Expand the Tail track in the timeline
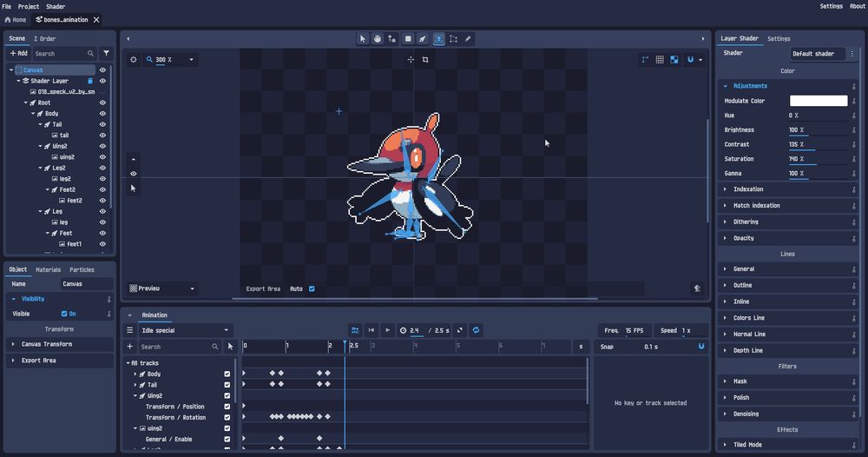The width and height of the screenshot is (868, 457). tap(135, 384)
